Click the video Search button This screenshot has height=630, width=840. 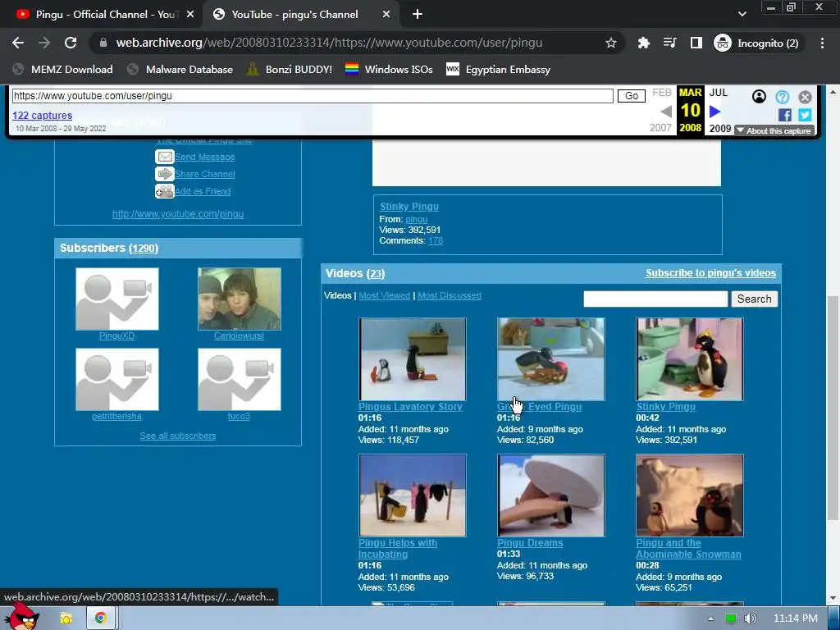click(x=755, y=299)
